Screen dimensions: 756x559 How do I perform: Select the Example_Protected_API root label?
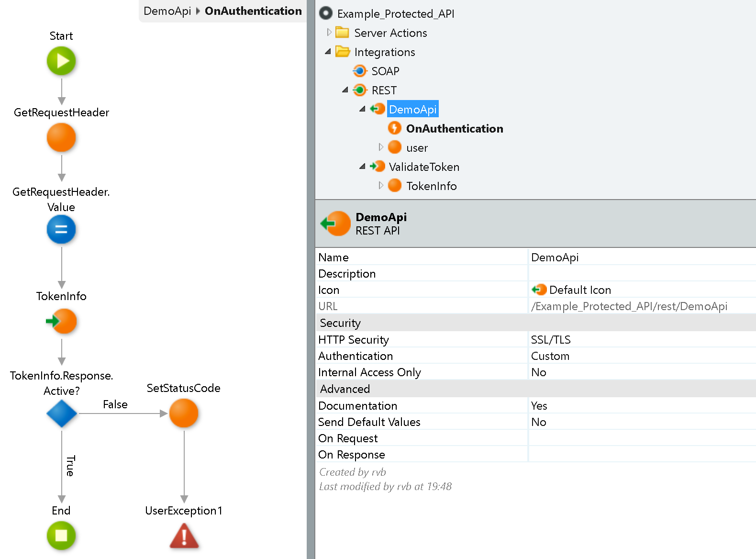tap(396, 13)
